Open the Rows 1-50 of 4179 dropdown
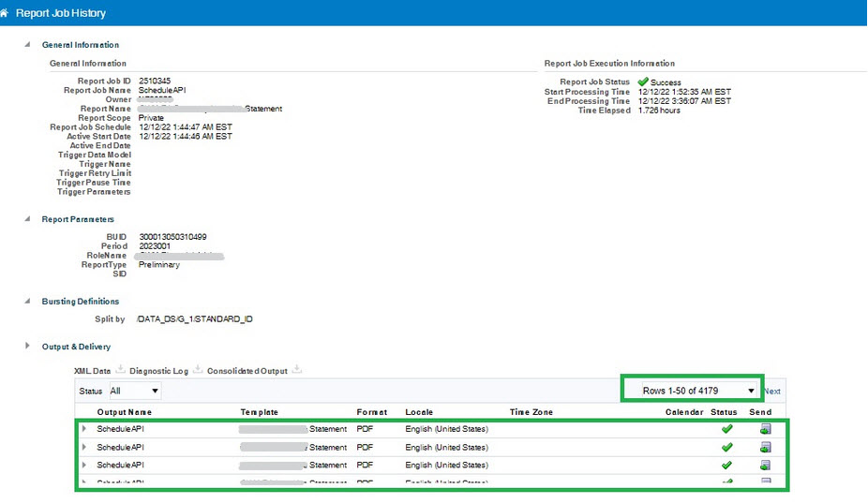Screen dimensions: 868x503 tap(698, 391)
